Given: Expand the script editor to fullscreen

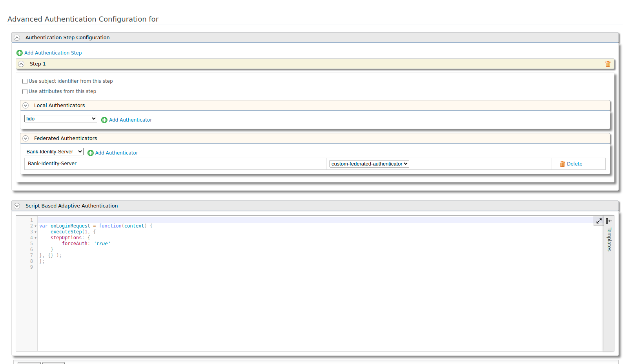Looking at the screenshot, I should [x=599, y=221].
